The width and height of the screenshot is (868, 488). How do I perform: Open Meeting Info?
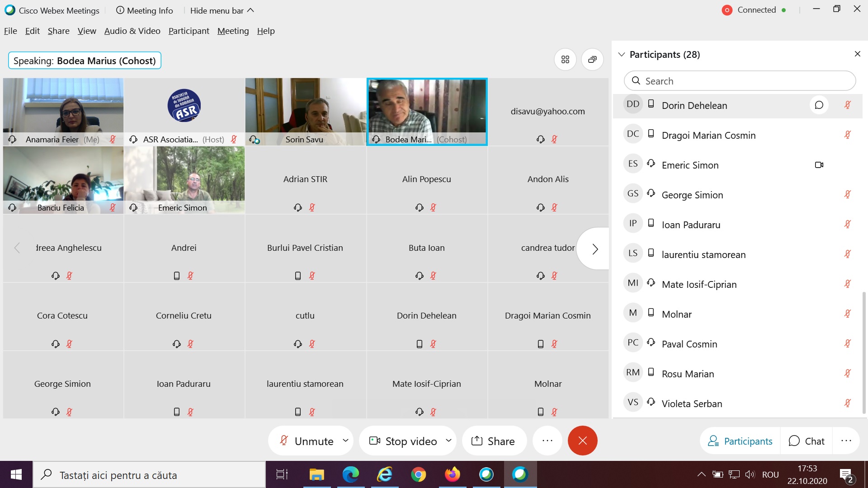pyautogui.click(x=145, y=10)
